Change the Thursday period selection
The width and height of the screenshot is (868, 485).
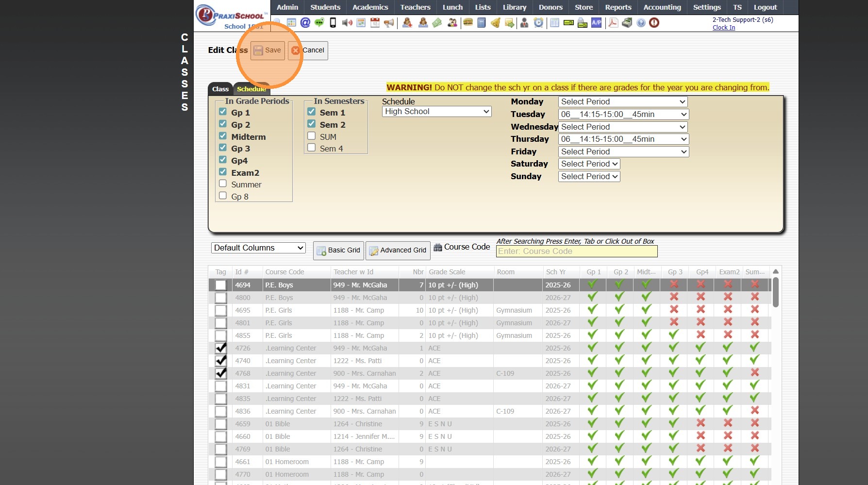click(x=623, y=139)
